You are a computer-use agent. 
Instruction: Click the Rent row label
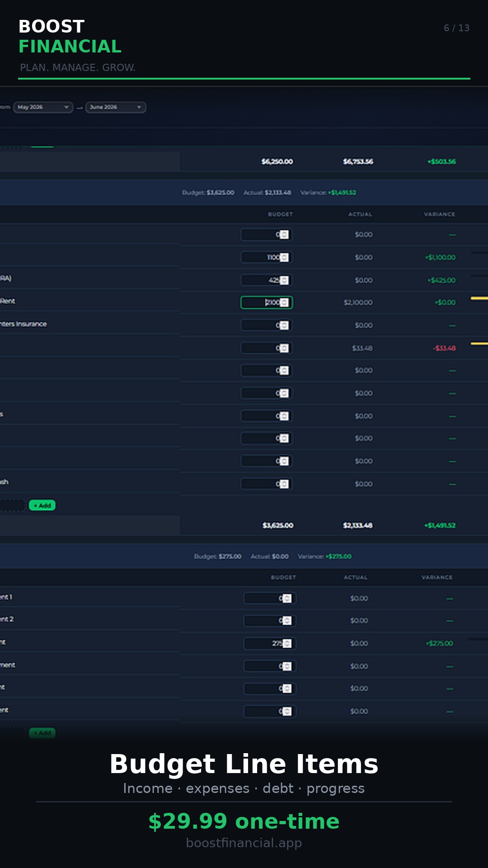click(x=8, y=301)
